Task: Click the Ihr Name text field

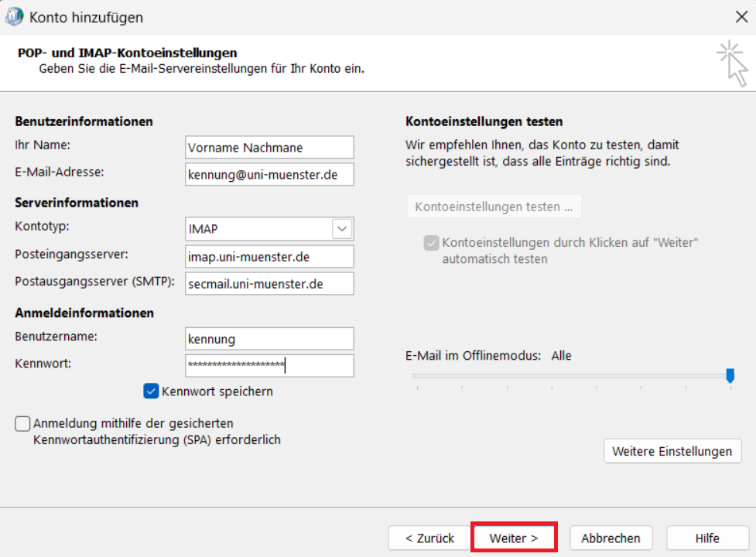Action: tap(269, 147)
